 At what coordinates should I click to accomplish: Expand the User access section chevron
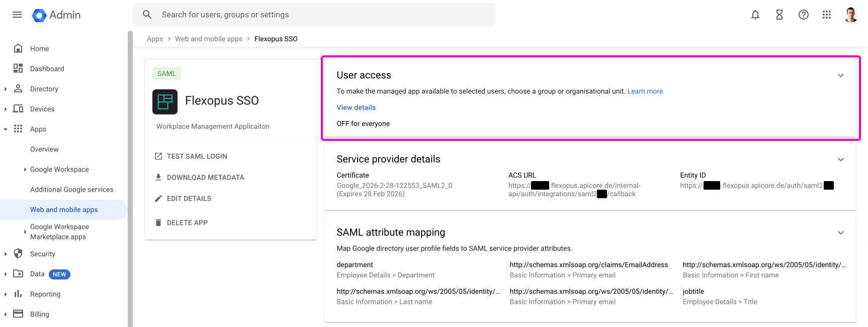click(x=840, y=75)
